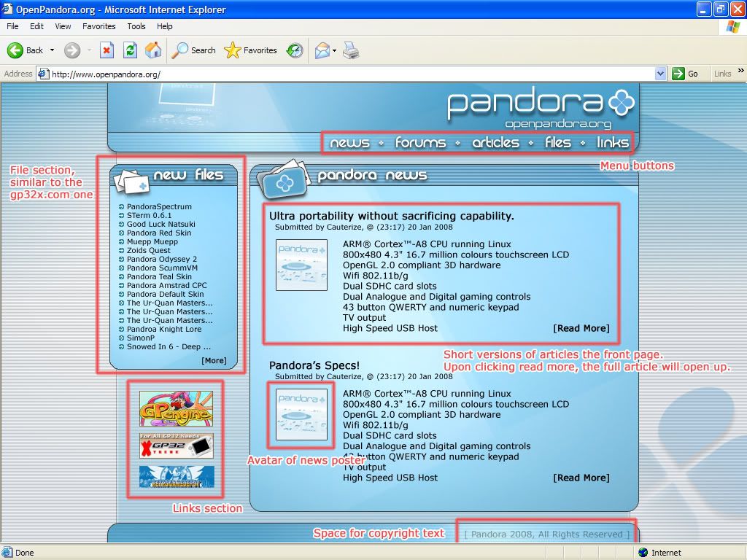Open Snowed In 6 - Deep file
747x560 pixels.
[x=169, y=346]
